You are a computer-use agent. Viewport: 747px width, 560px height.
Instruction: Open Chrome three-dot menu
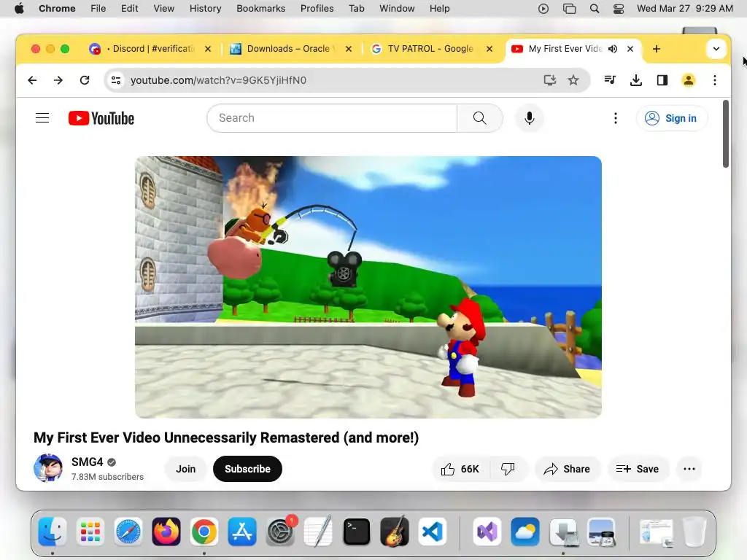(715, 80)
